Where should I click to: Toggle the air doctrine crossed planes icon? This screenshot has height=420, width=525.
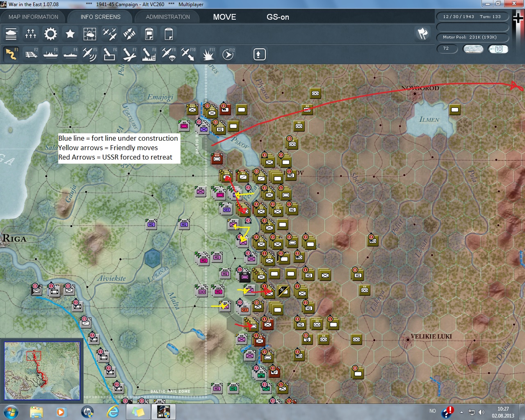tap(109, 34)
